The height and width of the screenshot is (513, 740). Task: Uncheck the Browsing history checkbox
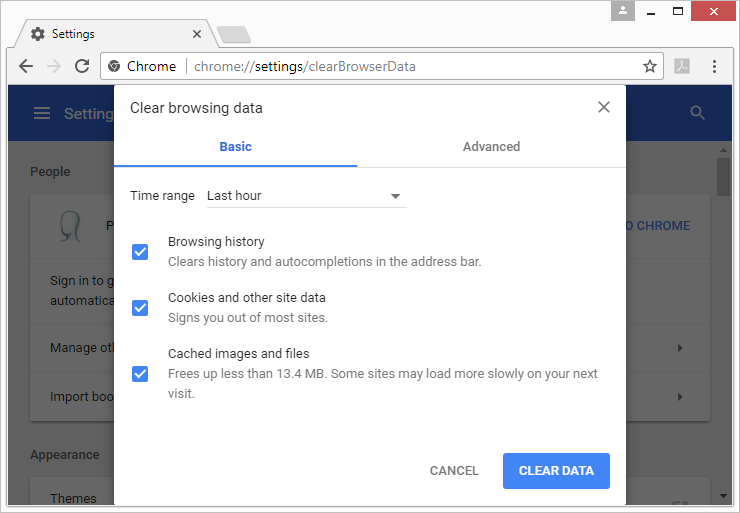pos(140,252)
